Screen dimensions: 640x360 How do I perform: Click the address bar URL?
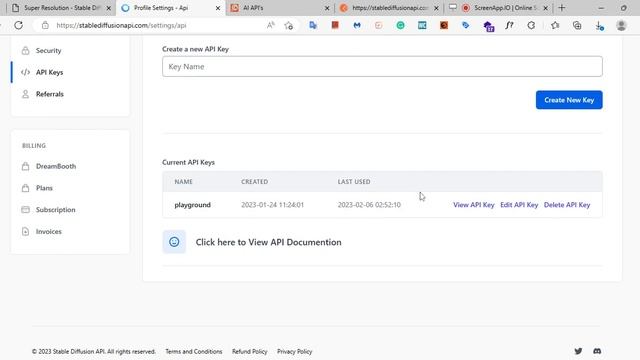point(121,25)
